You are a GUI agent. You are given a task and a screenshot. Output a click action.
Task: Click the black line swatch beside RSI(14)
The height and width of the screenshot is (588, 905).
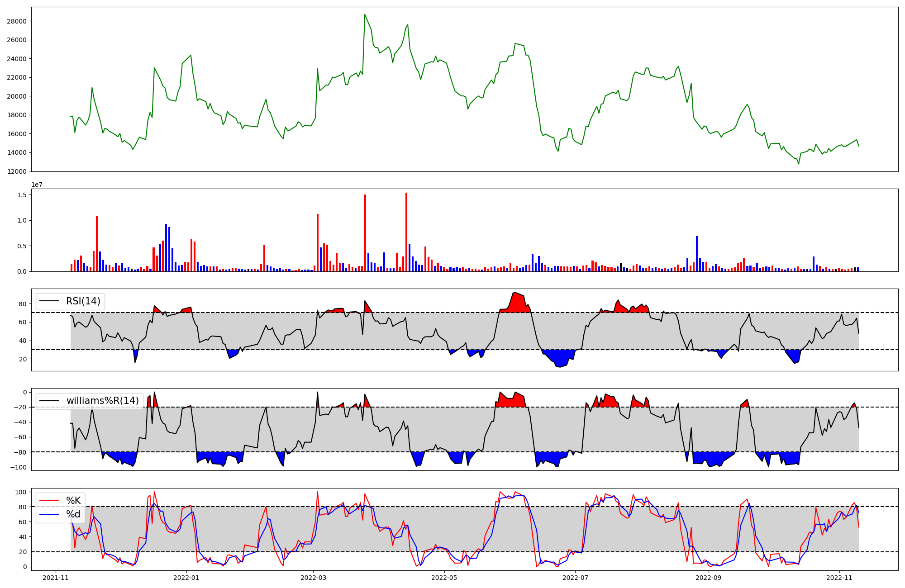tap(49, 301)
